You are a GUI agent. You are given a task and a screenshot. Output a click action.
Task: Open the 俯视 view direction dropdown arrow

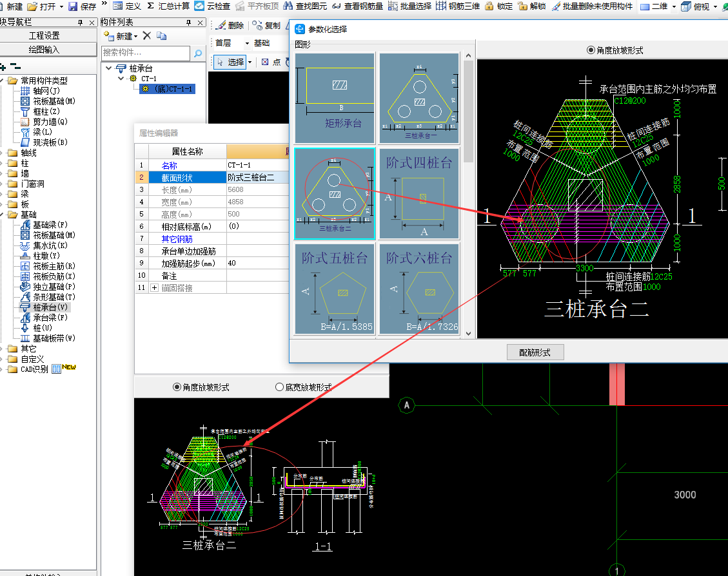pos(716,6)
